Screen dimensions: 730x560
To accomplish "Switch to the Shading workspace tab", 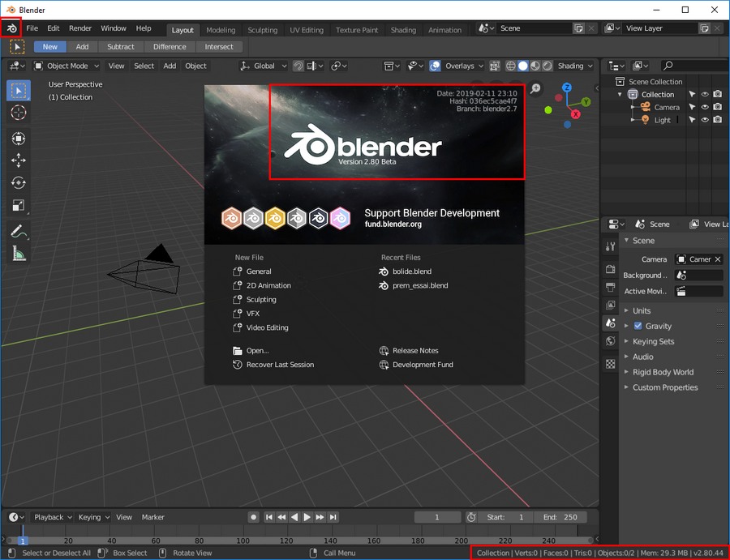I will pos(403,30).
